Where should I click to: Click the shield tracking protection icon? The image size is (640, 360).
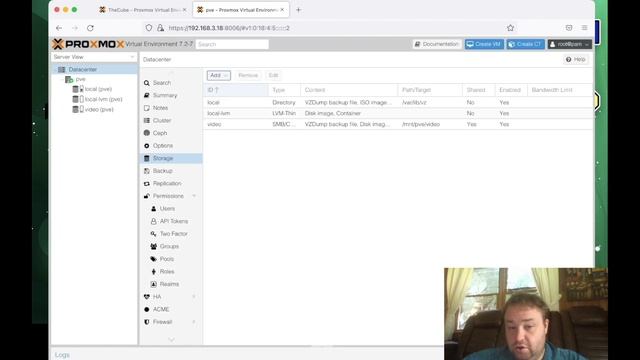coord(149,28)
